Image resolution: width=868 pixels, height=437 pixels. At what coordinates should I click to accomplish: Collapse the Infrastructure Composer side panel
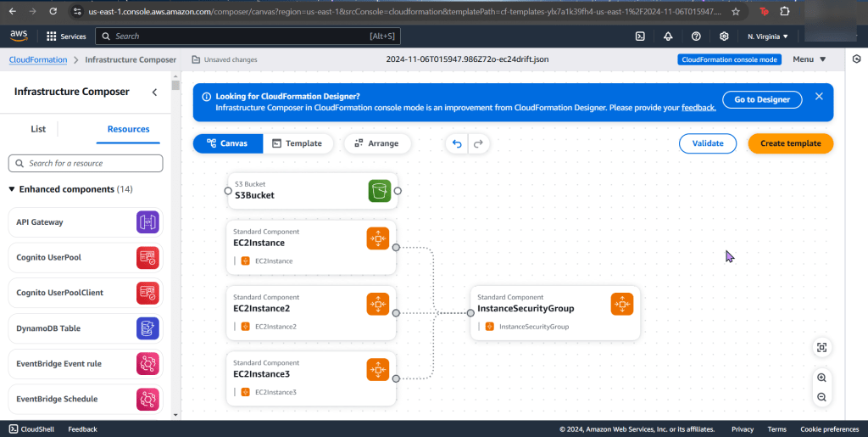point(154,92)
